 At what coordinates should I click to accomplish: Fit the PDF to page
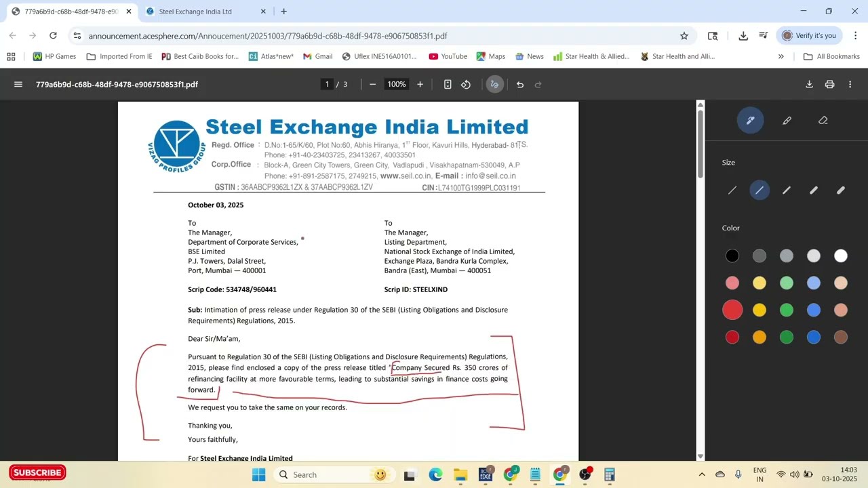pos(448,85)
